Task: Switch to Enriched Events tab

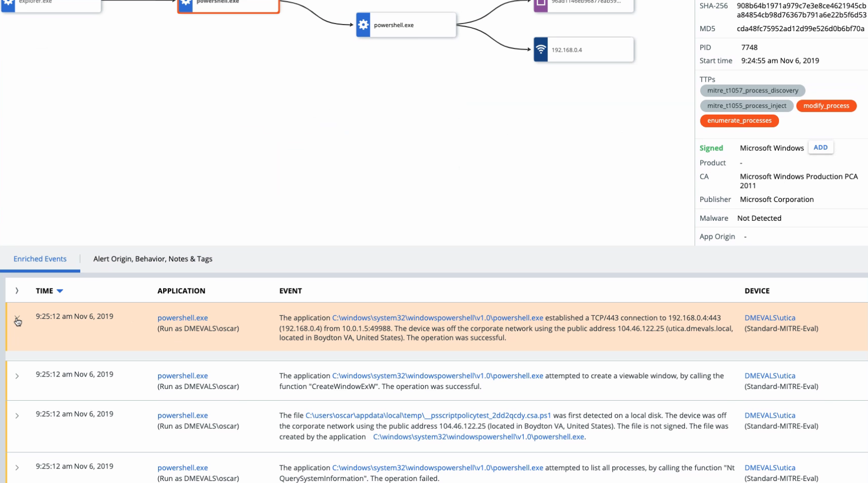Action: 40,259
